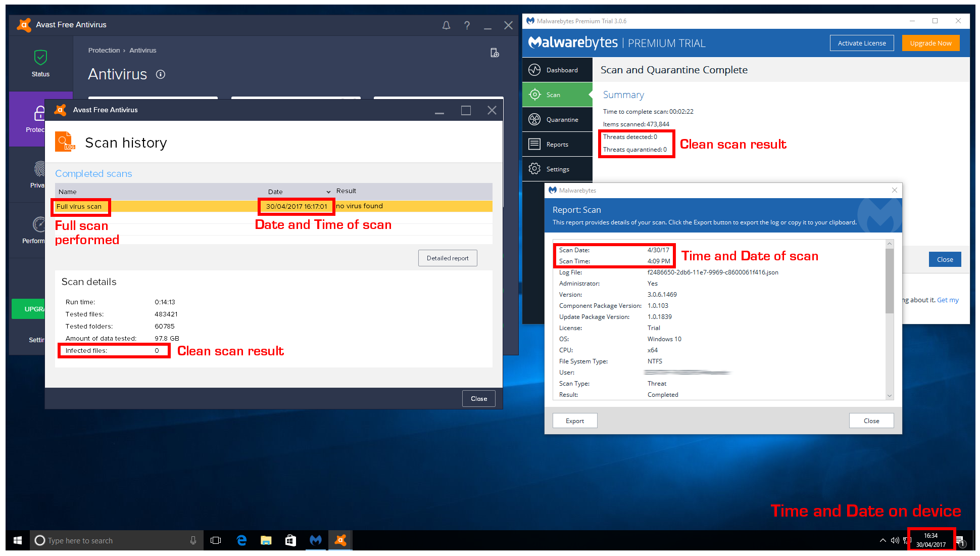Image resolution: width=980 pixels, height=556 pixels.
Task: Open File Explorer from taskbar
Action: pos(266,540)
